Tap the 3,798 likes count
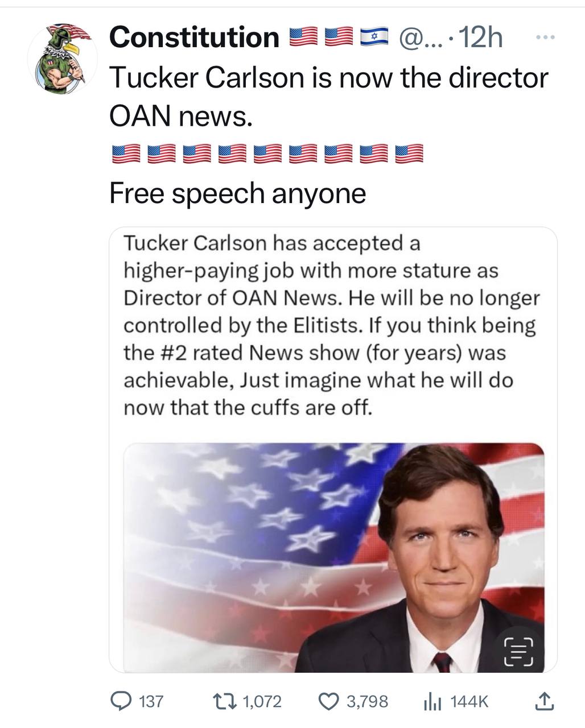This screenshot has height=728, width=585. 368,701
